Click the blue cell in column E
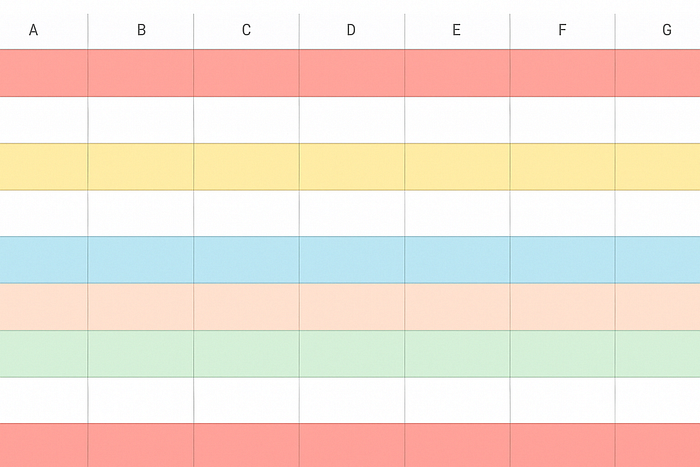This screenshot has width=700, height=467. pos(457,260)
